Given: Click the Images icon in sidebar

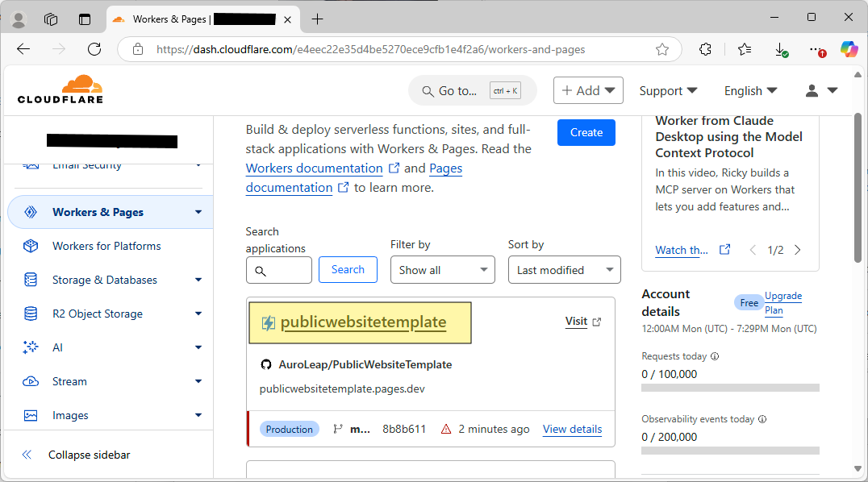Looking at the screenshot, I should (31, 415).
